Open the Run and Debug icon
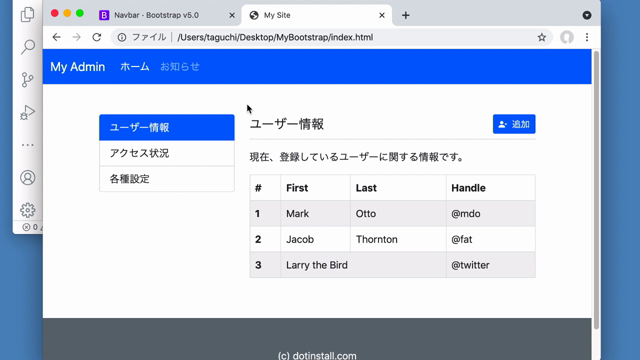This screenshot has width=640, height=360. (27, 112)
